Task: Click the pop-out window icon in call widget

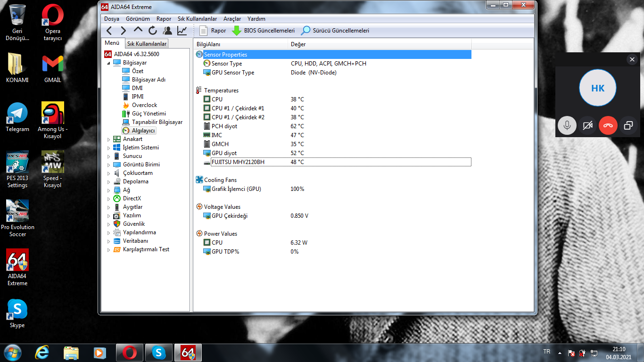Action: [628, 126]
